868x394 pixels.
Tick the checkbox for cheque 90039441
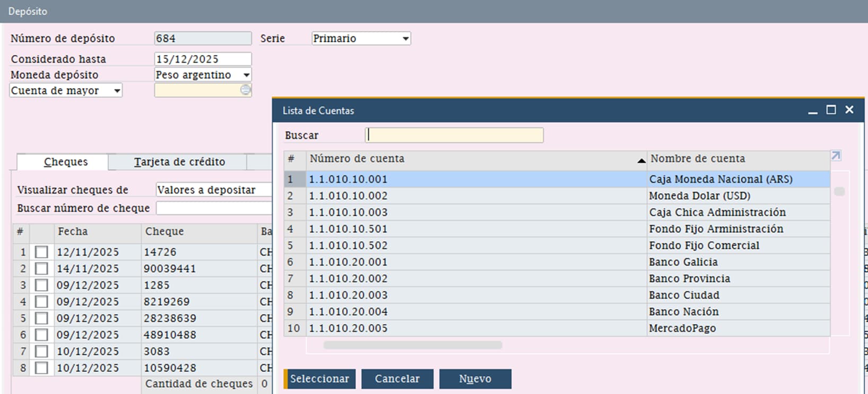coord(41,269)
